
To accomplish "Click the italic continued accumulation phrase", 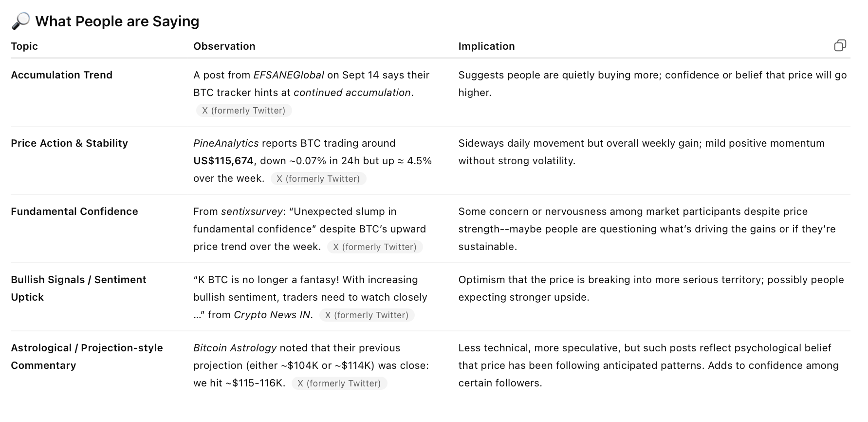I will 352,93.
